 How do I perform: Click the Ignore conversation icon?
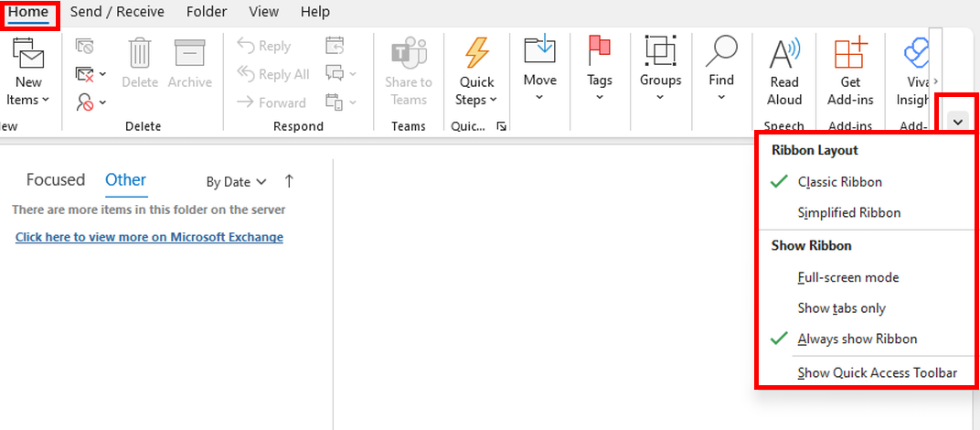coord(84,47)
